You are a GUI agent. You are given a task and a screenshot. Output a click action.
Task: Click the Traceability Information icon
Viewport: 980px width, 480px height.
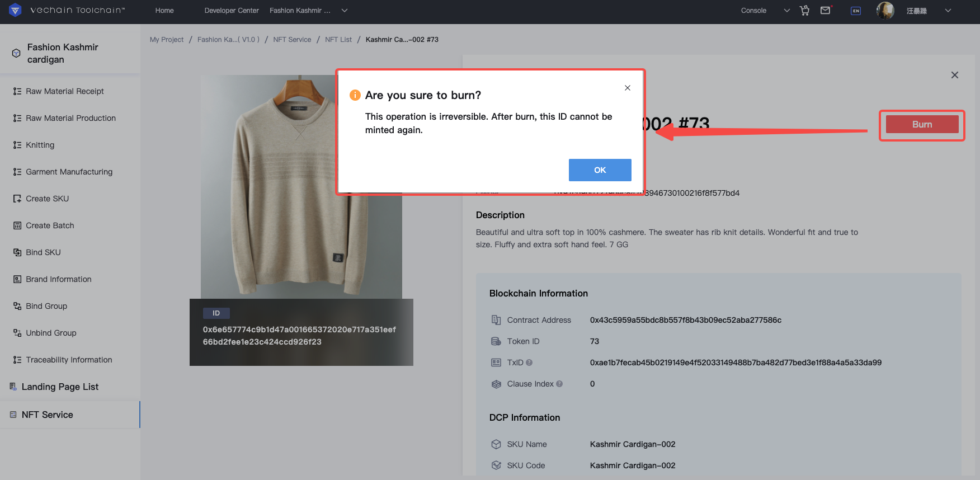pos(17,360)
